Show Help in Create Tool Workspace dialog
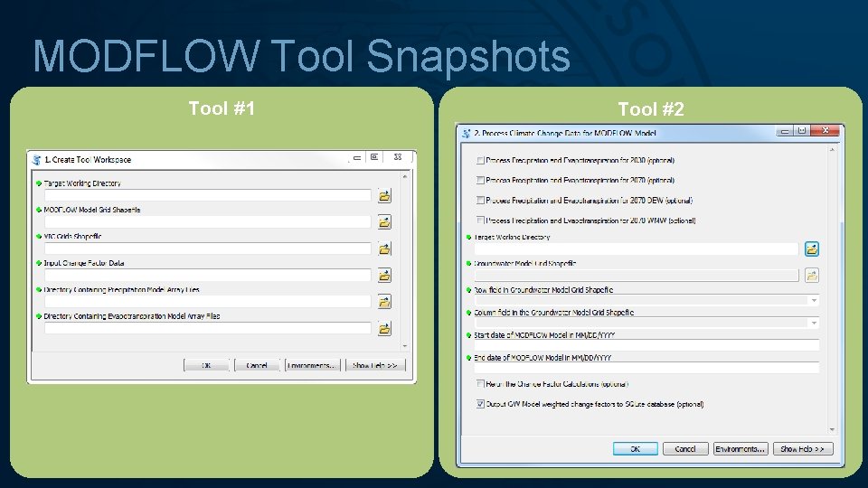Image resolution: width=868 pixels, height=488 pixels. [x=374, y=365]
